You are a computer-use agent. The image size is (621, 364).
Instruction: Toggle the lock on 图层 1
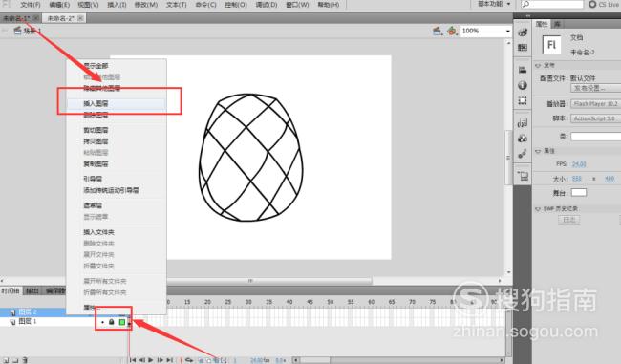(x=111, y=322)
